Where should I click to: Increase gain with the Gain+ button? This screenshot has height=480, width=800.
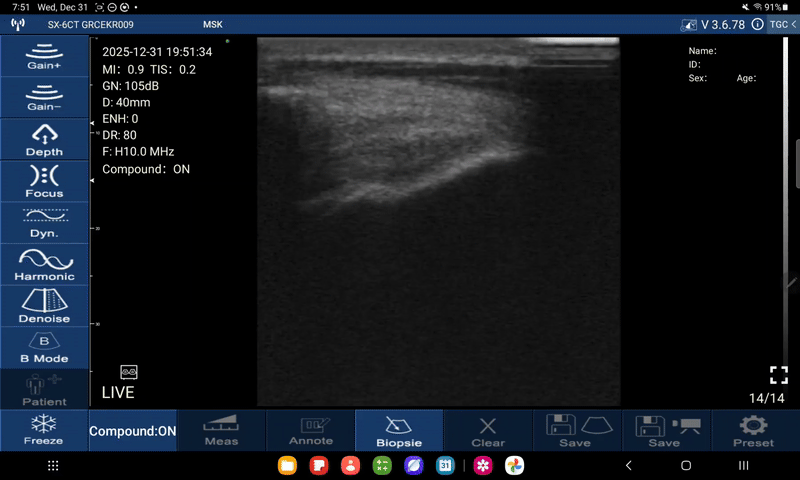point(44,56)
